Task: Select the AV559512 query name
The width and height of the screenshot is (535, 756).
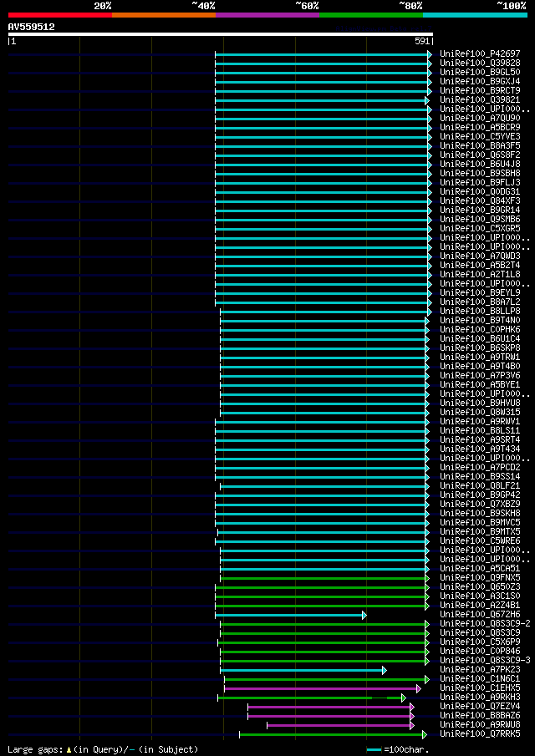Action: pyautogui.click(x=32, y=27)
